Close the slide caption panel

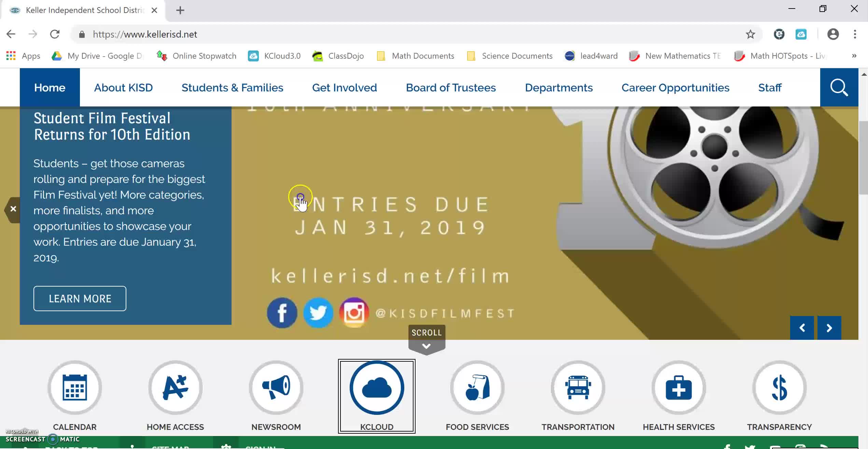pos(13,209)
